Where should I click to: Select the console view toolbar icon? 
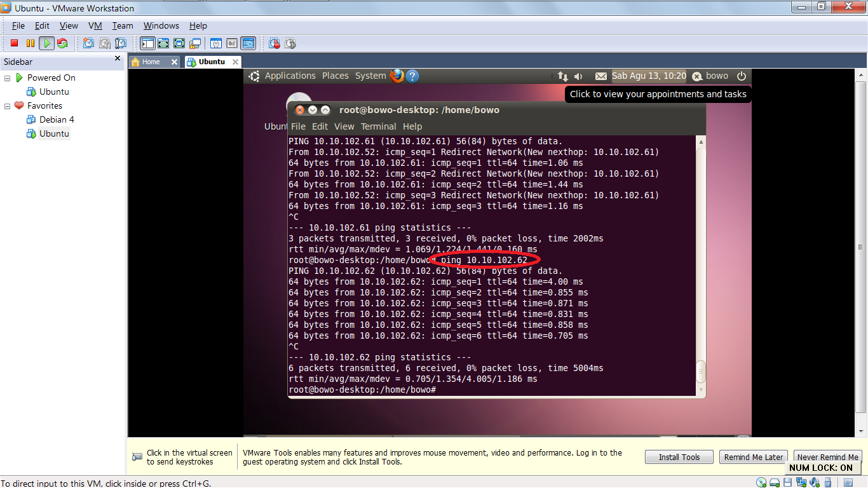(x=248, y=43)
